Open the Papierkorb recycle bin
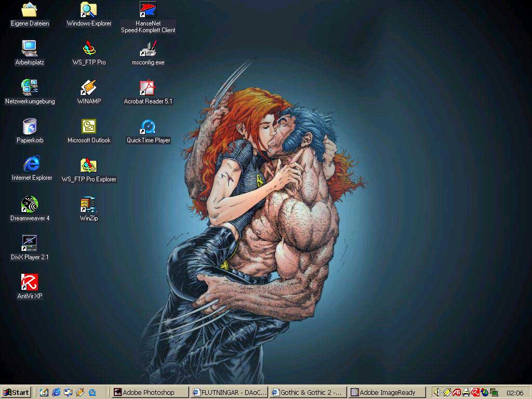The image size is (532, 399). (30, 127)
